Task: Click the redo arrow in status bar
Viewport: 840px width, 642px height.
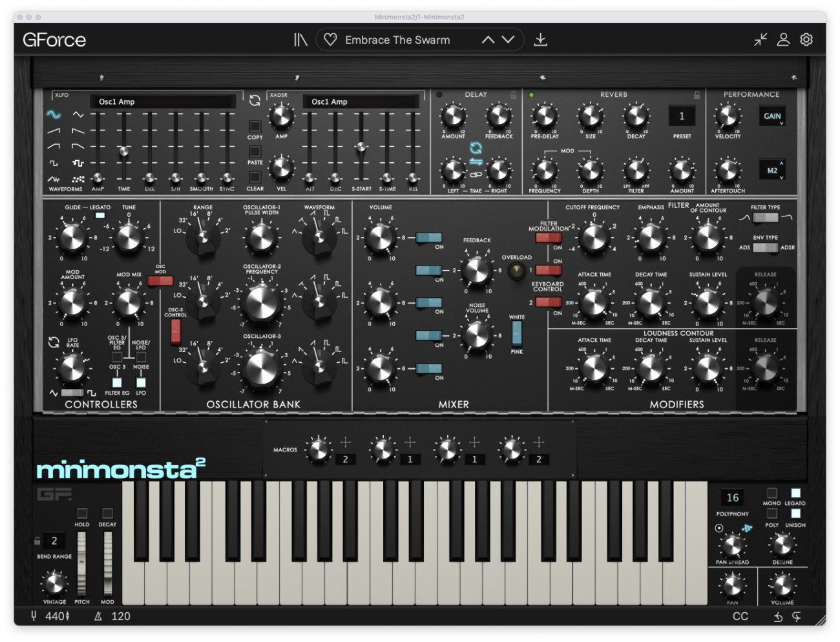Action: click(x=797, y=617)
